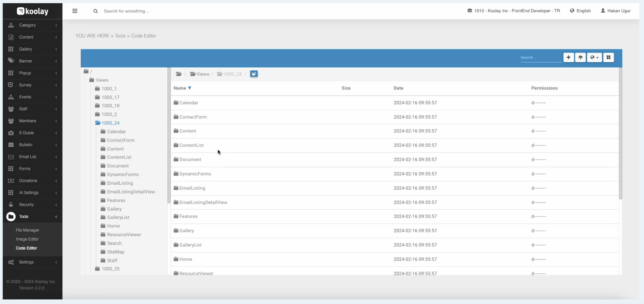The height and width of the screenshot is (304, 644).
Task: Click the Koolay logo
Action: (33, 11)
